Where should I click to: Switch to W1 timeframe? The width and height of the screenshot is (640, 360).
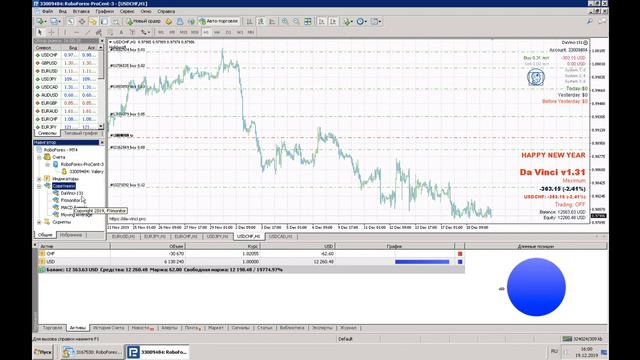tap(240, 32)
